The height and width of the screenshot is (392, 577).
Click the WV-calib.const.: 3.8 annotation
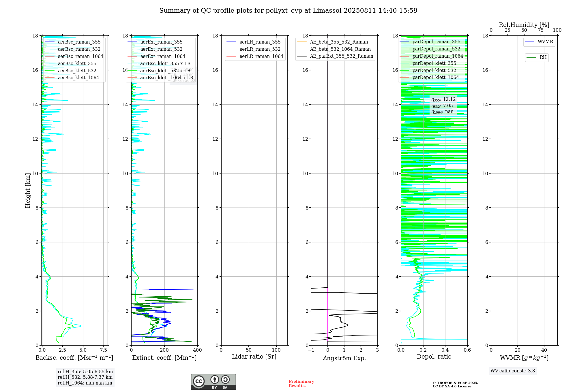[x=513, y=371]
